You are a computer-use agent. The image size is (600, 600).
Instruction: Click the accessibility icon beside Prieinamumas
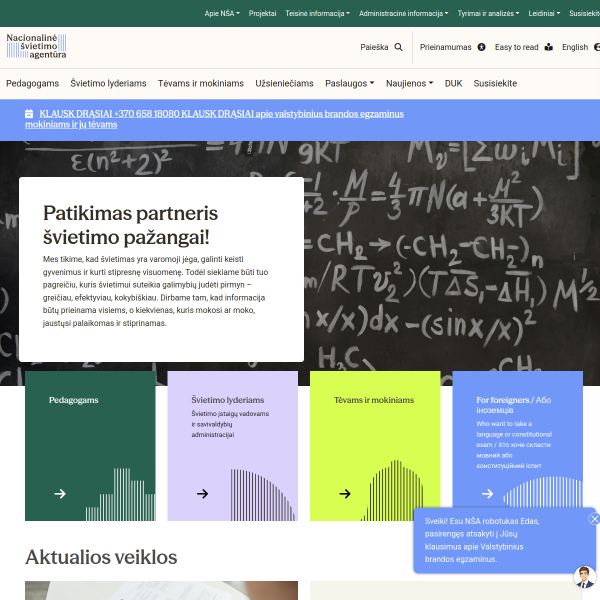[x=481, y=47]
